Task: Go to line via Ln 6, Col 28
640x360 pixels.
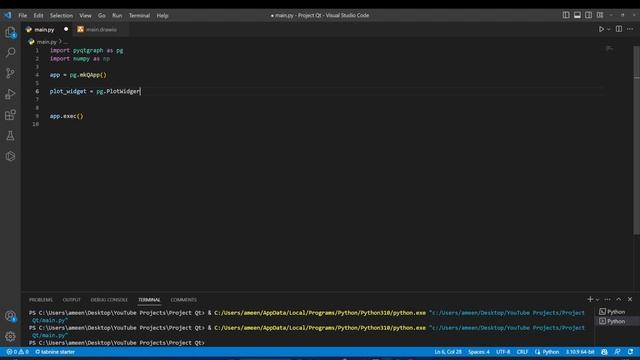Action: click(448, 352)
